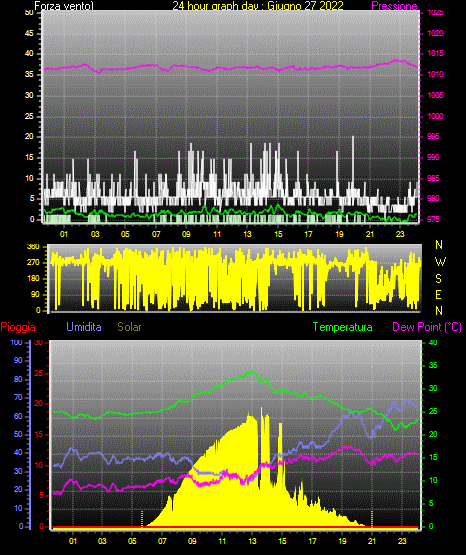
Task: Click the green 40 on the temperature axis
Action: pyautogui.click(x=433, y=342)
